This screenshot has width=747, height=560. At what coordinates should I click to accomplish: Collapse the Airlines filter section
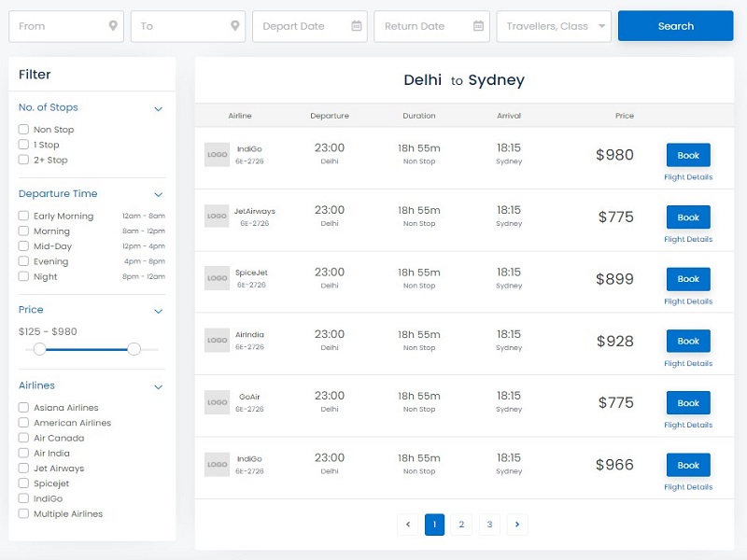[159, 387]
